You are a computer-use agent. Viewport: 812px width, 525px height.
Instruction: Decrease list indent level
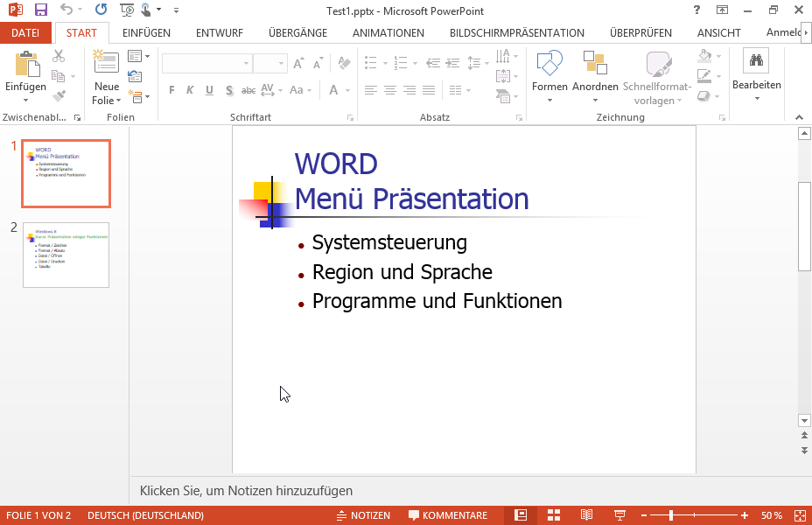pyautogui.click(x=433, y=63)
